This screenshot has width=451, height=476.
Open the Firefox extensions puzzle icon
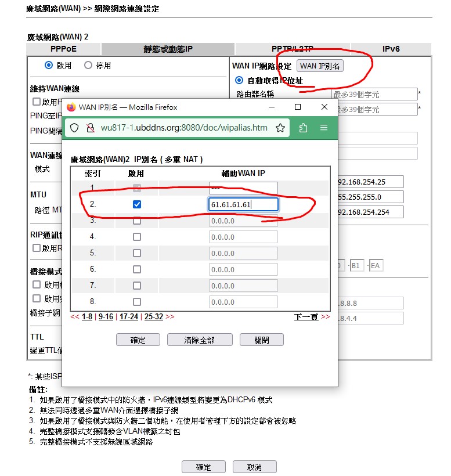[303, 128]
